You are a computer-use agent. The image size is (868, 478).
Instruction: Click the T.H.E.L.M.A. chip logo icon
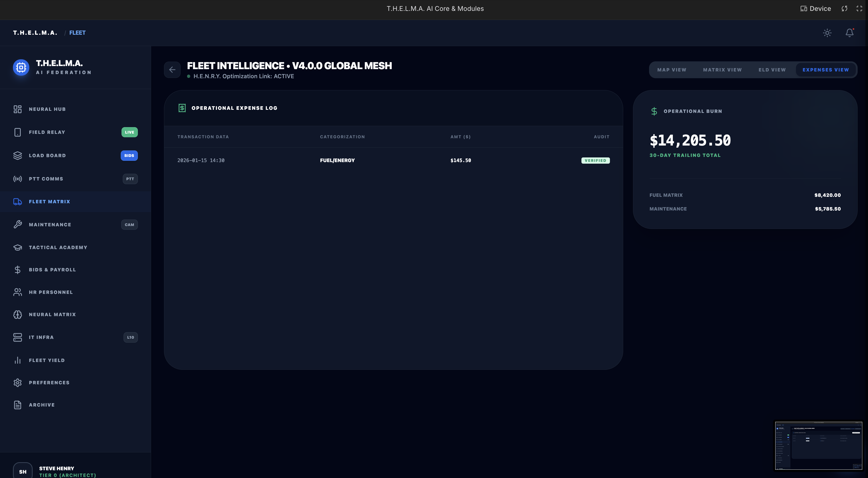pos(21,67)
